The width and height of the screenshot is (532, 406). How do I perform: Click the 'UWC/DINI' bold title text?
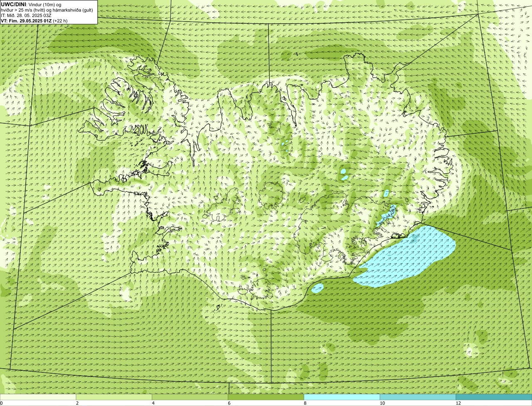14,4
